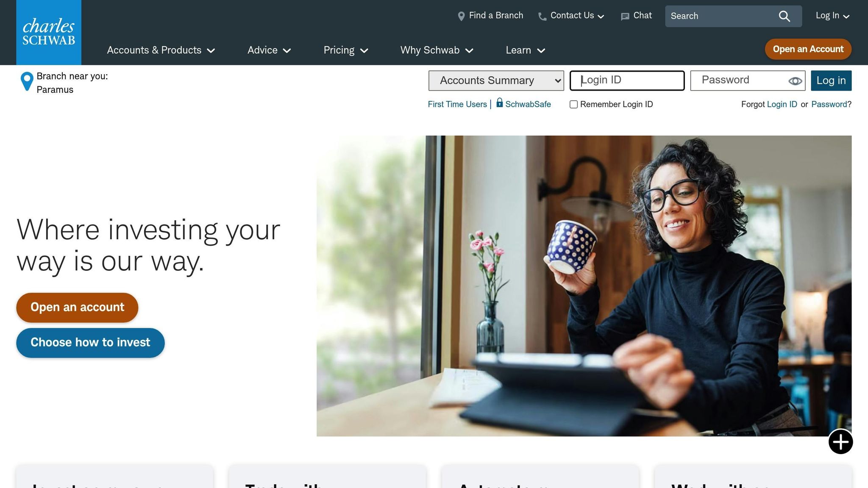This screenshot has height=488, width=868.
Task: Expand the Log In menu in header
Action: click(x=832, y=16)
